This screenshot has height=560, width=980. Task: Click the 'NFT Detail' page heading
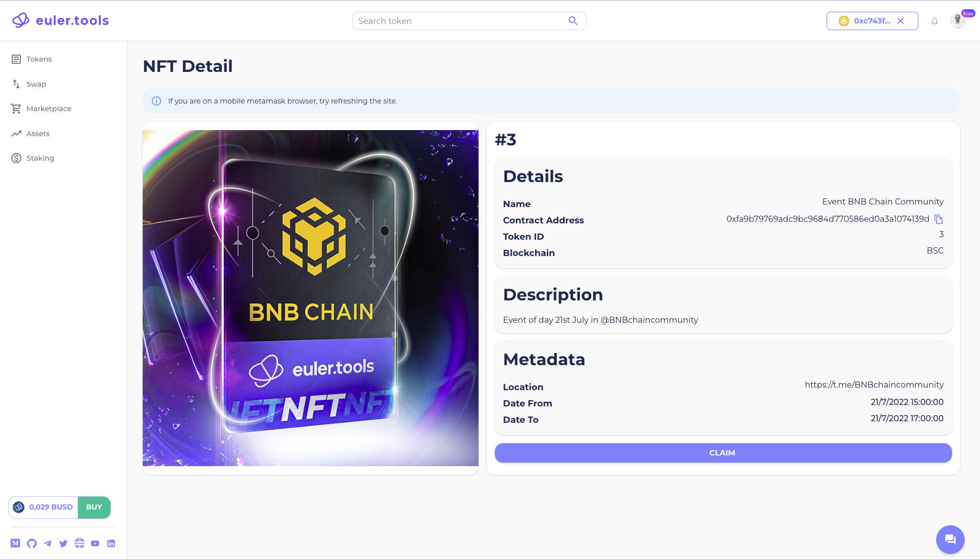(x=188, y=66)
